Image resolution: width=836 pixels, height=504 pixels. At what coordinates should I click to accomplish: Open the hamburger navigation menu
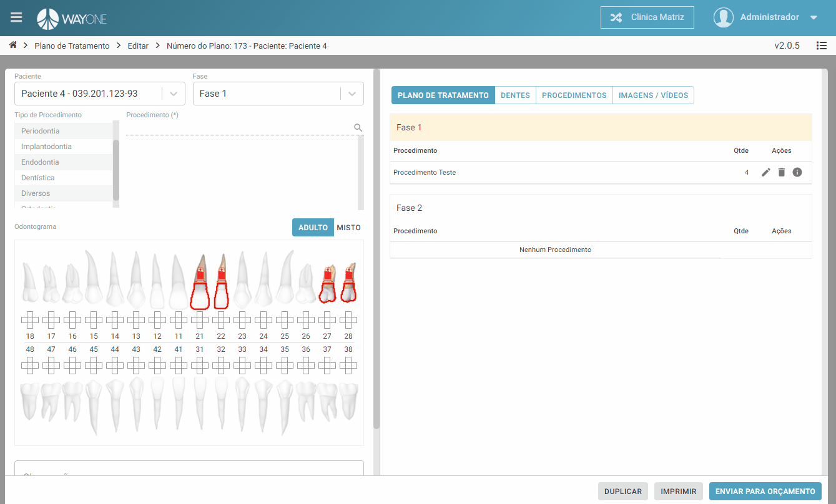point(16,17)
